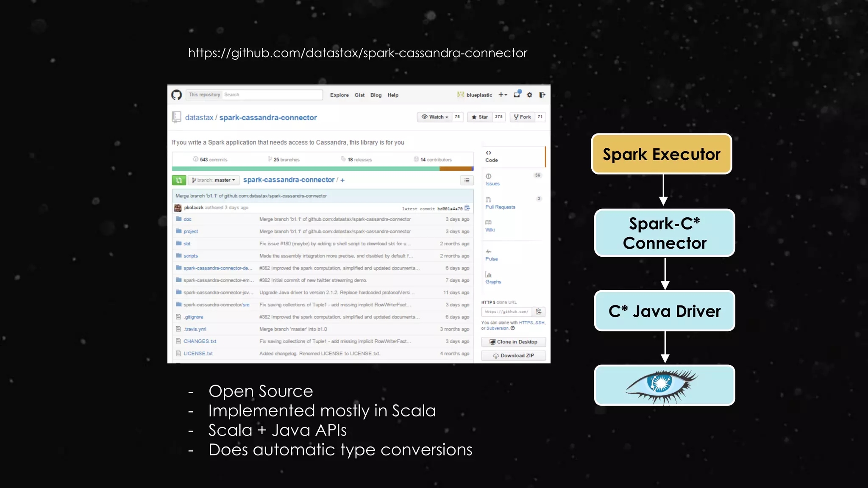Open the blueplastic user profile
The width and height of the screenshot is (868, 488).
(475, 95)
